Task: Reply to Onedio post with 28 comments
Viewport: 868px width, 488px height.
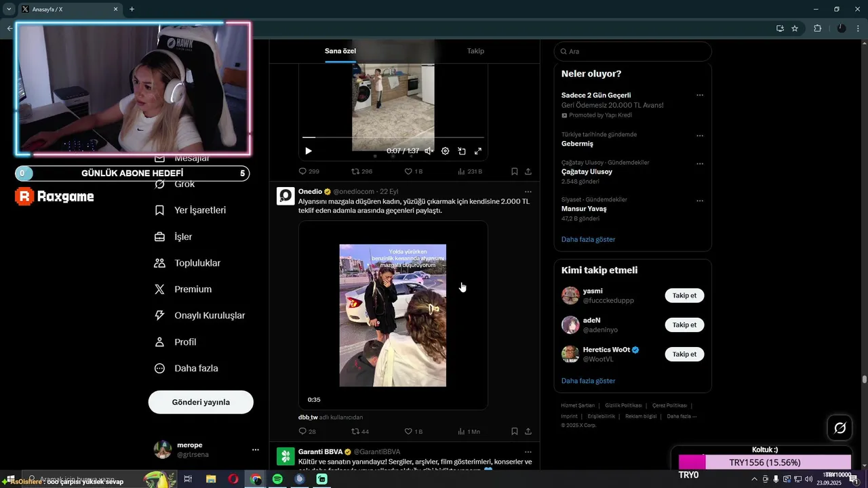Action: click(307, 431)
